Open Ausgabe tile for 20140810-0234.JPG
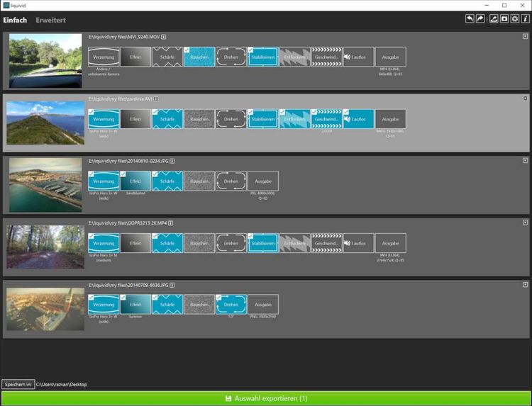 pos(263,181)
